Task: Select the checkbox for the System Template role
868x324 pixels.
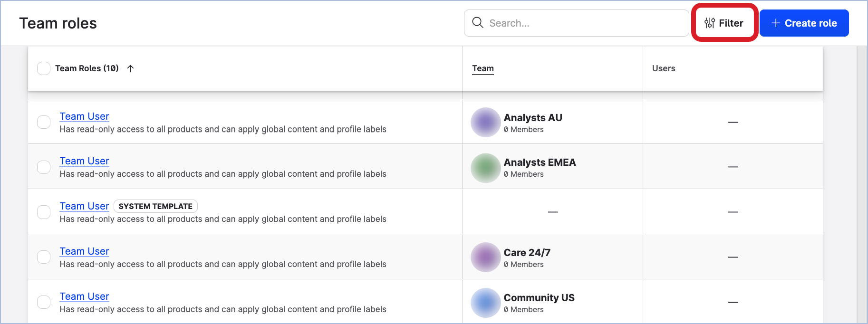Action: pos(44,212)
